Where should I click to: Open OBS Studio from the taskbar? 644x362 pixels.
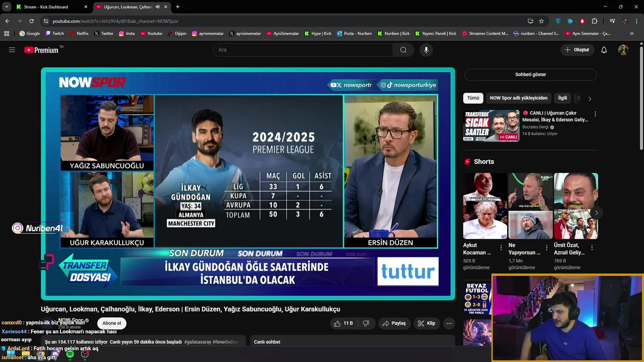click(85, 354)
